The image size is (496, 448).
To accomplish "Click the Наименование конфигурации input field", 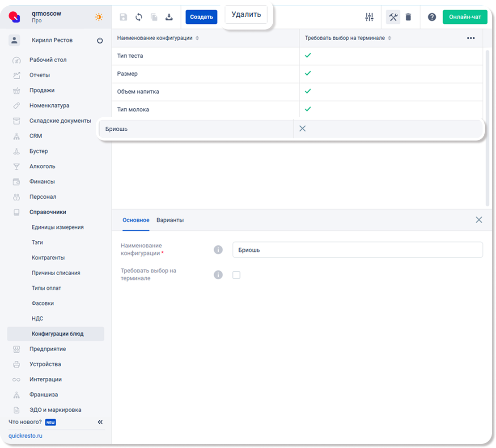I will click(357, 250).
